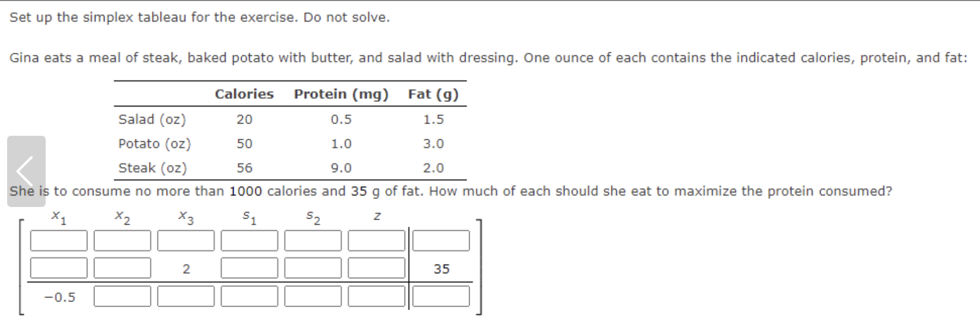Click the Protein (mg) column header

pyautogui.click(x=341, y=94)
